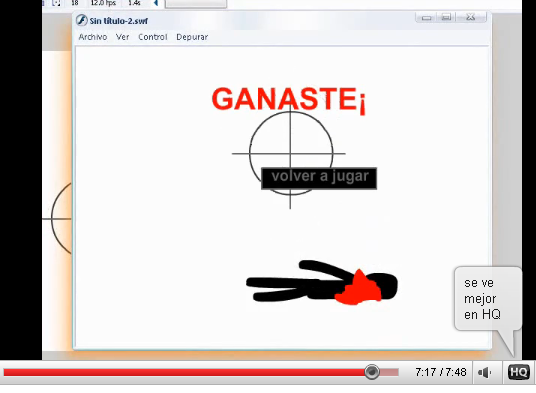This screenshot has height=393, width=536.
Task: Click the current frame number 18
Action: pos(75,3)
